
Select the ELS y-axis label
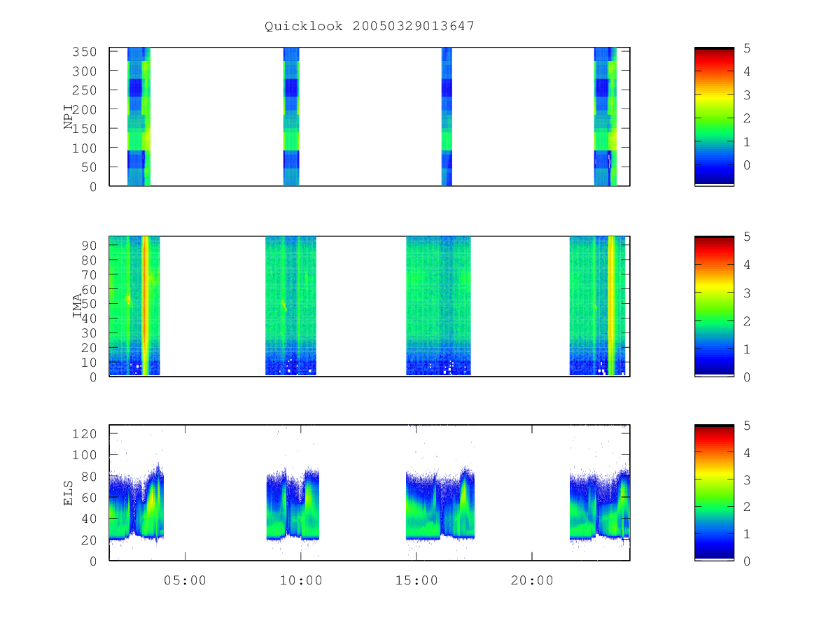pos(69,493)
